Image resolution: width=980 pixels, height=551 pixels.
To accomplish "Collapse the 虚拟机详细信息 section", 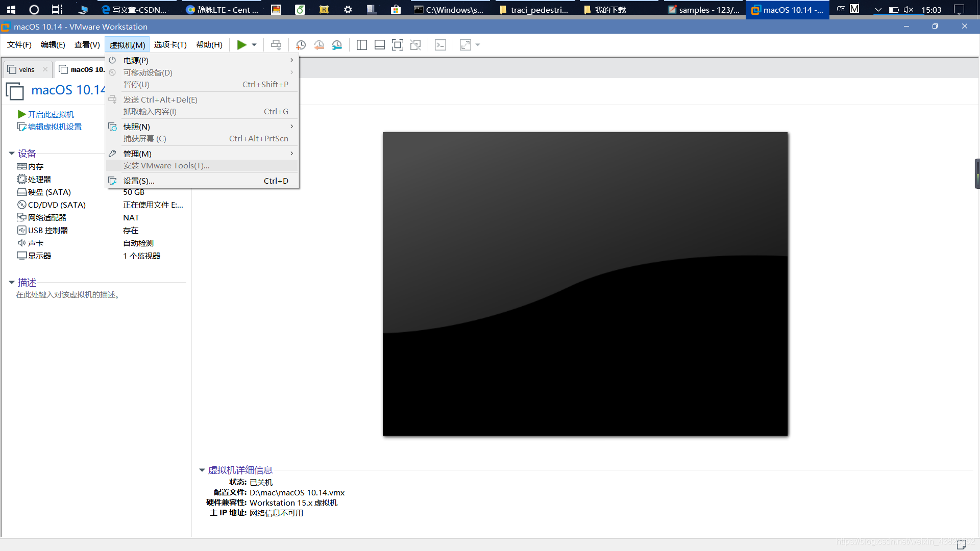I will pos(202,470).
